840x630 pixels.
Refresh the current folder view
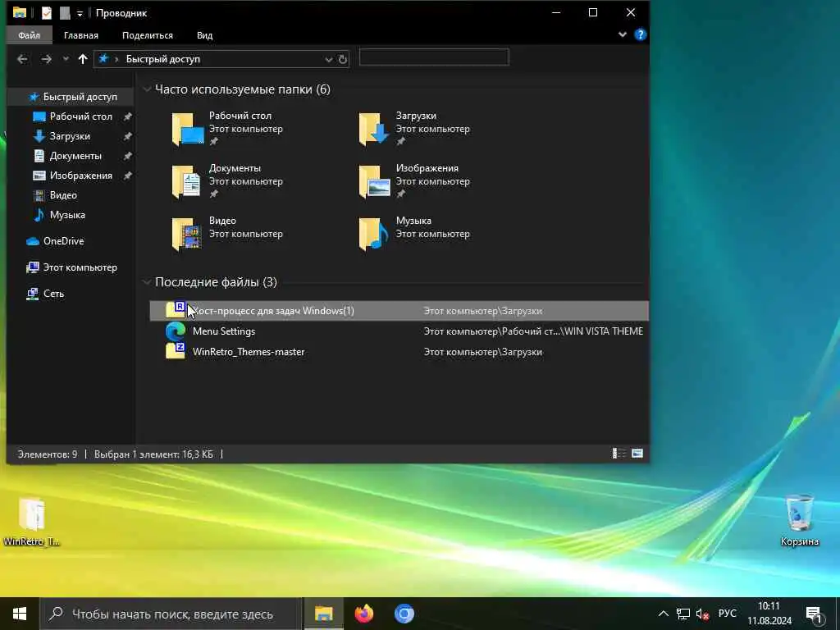click(343, 59)
